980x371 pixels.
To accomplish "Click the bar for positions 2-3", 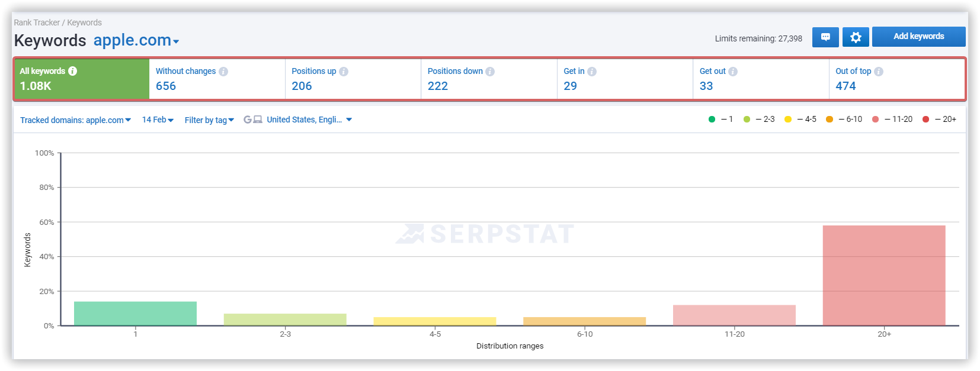I will [285, 320].
